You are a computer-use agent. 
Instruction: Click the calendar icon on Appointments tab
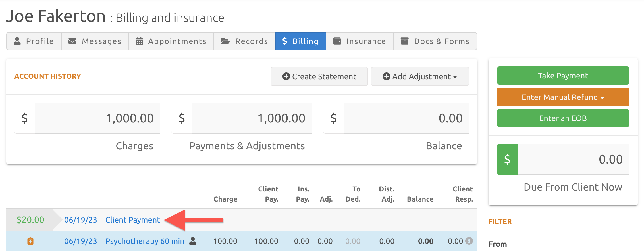pos(139,41)
